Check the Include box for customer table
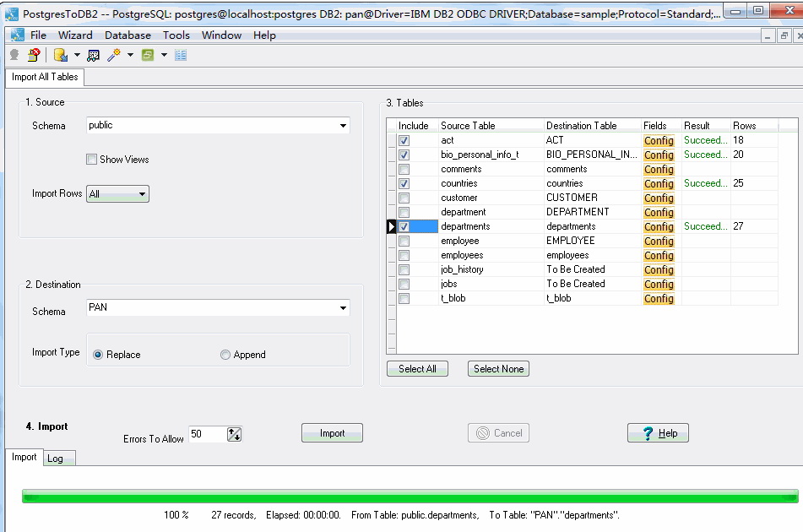Image resolution: width=803 pixels, height=532 pixels. (x=404, y=198)
